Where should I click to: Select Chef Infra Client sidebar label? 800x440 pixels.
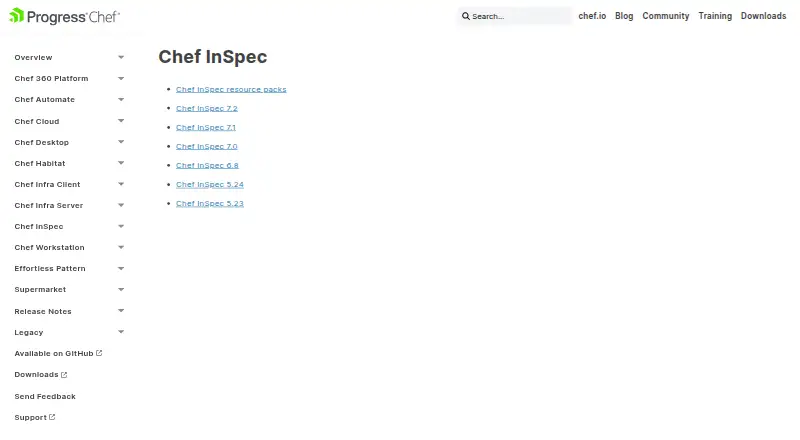coord(47,184)
